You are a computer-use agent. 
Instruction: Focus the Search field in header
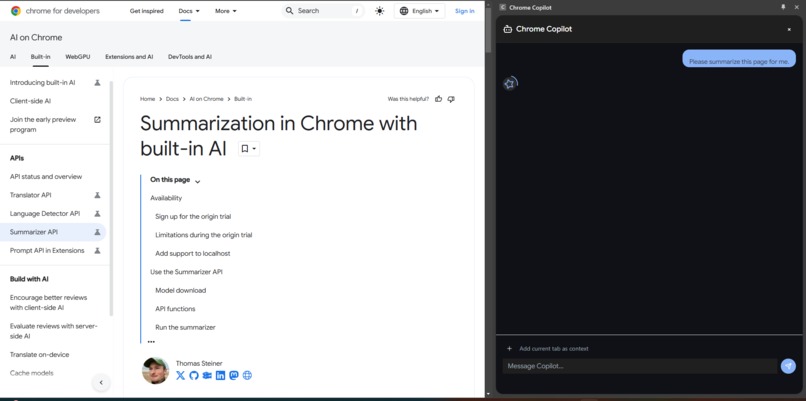coord(323,11)
